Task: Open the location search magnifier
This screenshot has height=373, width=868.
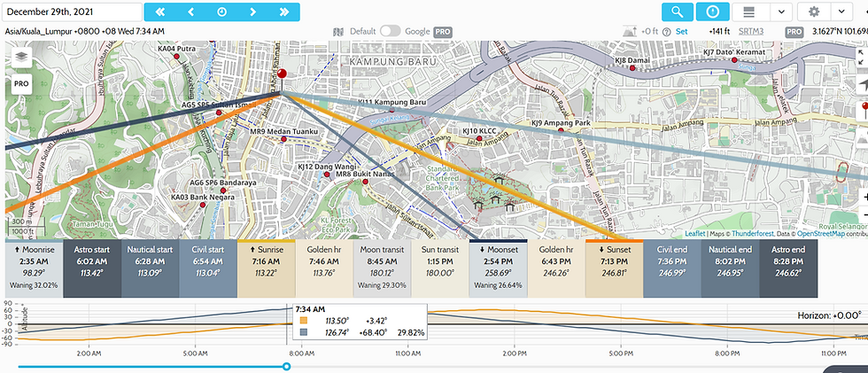Action: point(678,12)
